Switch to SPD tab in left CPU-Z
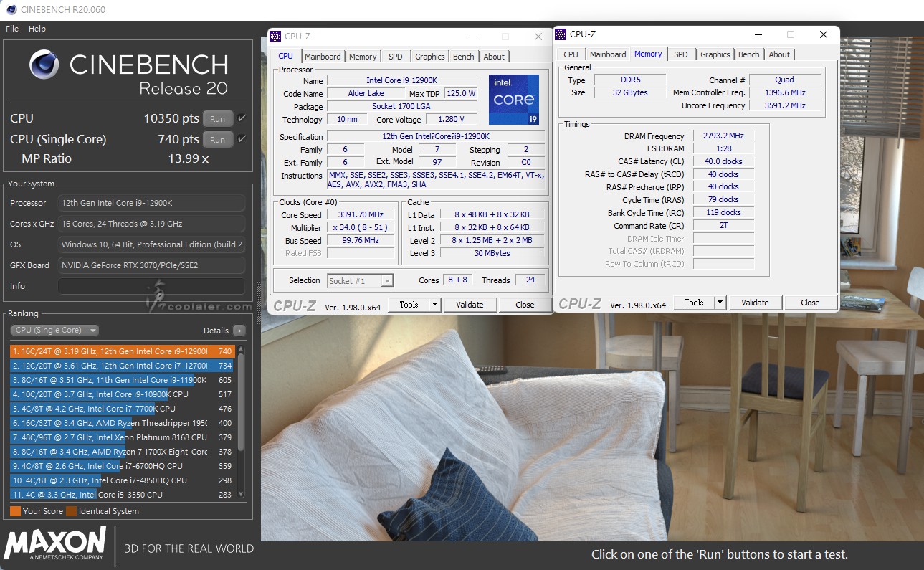The image size is (924, 570). pyautogui.click(x=396, y=57)
